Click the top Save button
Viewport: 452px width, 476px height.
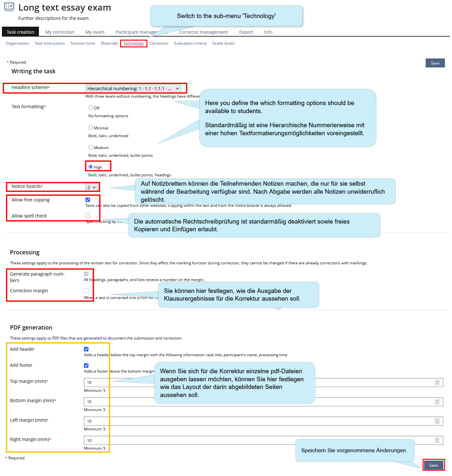(x=435, y=63)
